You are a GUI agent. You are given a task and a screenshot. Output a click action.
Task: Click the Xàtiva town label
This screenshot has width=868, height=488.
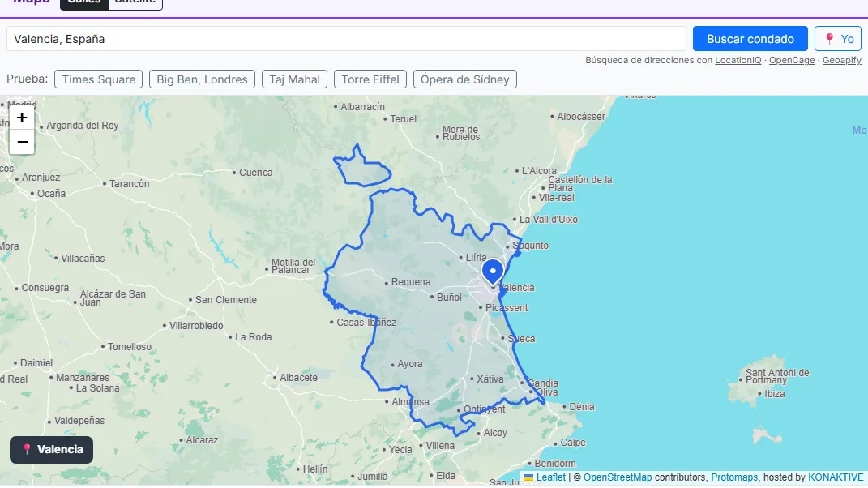click(490, 379)
